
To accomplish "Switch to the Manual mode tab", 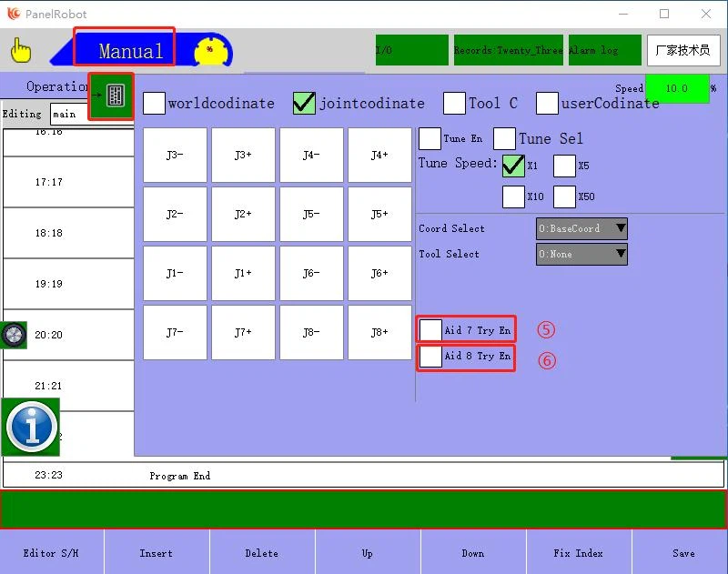I will coord(131,51).
